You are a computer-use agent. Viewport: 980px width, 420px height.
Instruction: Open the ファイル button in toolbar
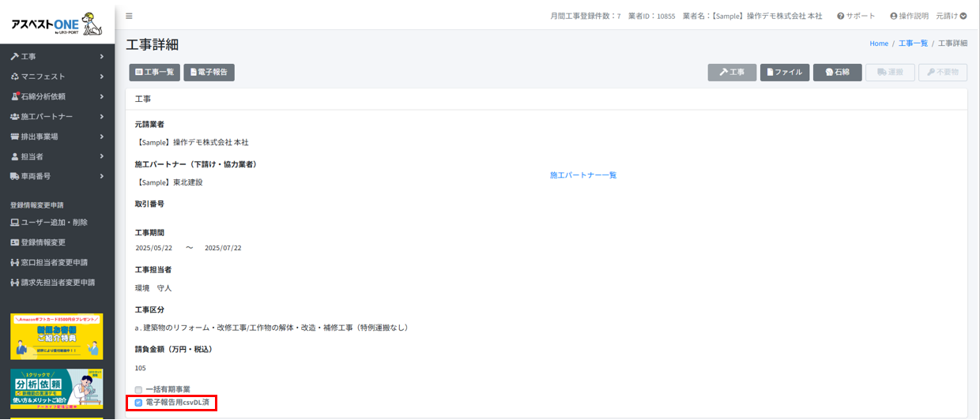(784, 73)
